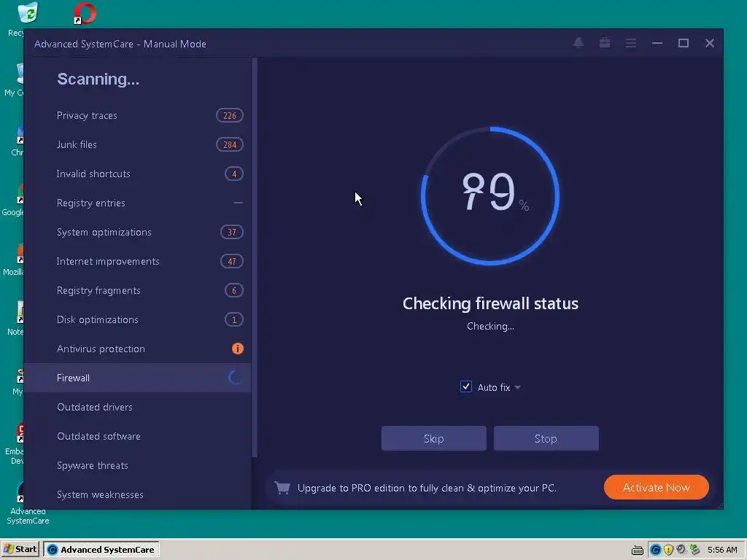This screenshot has width=747, height=560.
Task: Click the Invalid shortcuts count badge 4
Action: pos(234,174)
